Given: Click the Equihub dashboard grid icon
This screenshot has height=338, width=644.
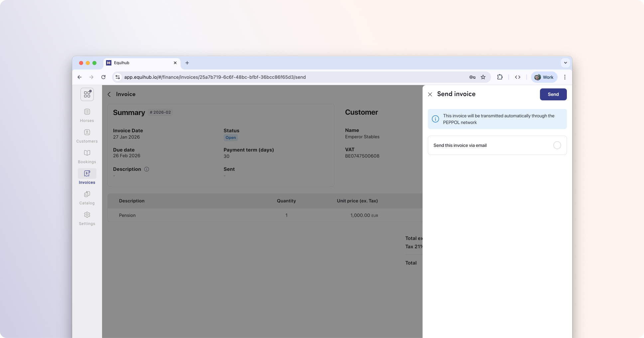Looking at the screenshot, I should (x=87, y=94).
